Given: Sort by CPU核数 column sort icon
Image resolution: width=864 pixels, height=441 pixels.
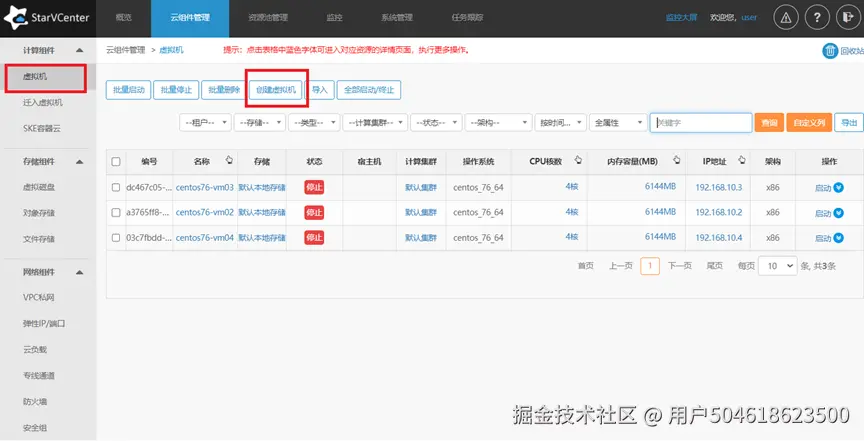Looking at the screenshot, I should click(578, 160).
